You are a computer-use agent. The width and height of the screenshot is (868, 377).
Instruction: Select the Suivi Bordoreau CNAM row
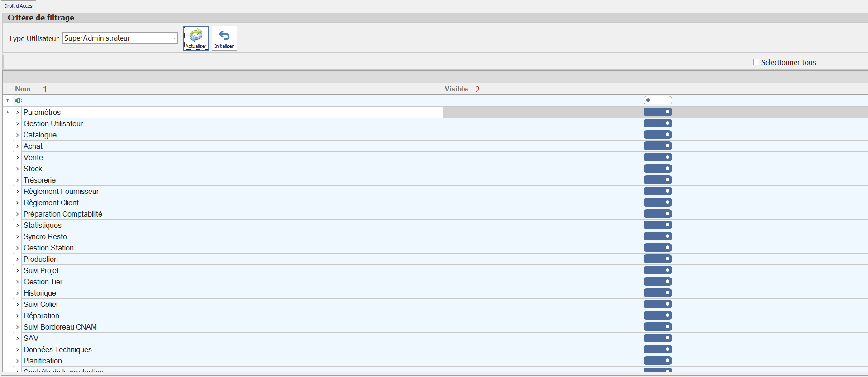click(60, 327)
